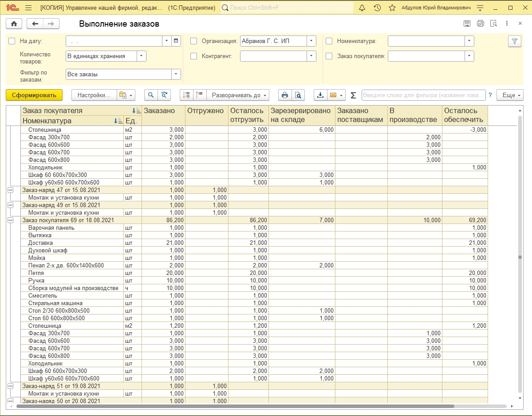Open the Контрагент dropdown arrow

(311, 56)
